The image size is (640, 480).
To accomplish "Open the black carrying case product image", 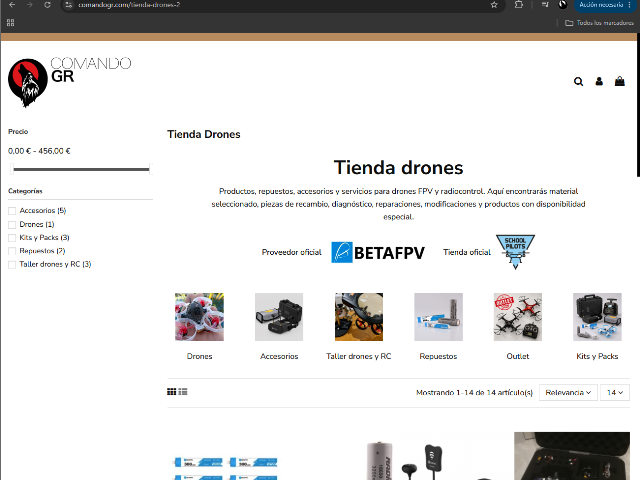I will tap(572, 456).
